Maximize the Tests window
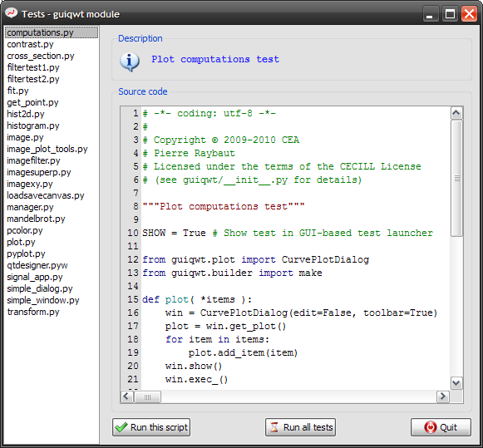483x448 pixels. pyautogui.click(x=450, y=14)
